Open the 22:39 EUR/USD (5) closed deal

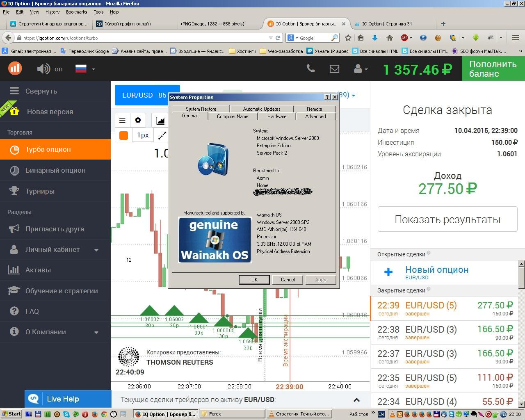(445, 308)
